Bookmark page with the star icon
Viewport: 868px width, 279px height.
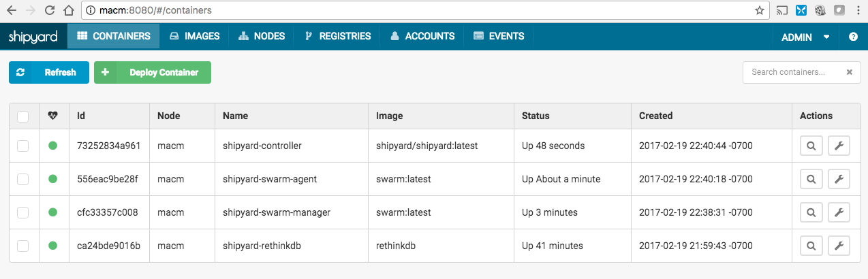pos(759,10)
